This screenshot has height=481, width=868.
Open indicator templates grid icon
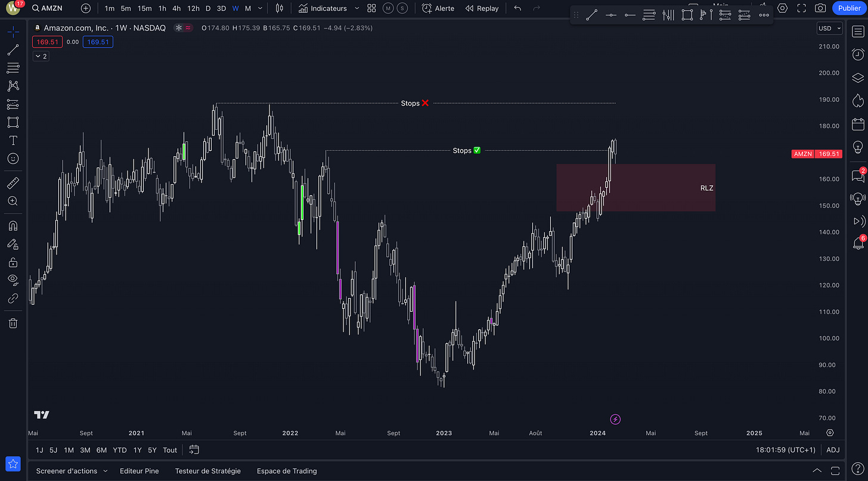point(371,8)
